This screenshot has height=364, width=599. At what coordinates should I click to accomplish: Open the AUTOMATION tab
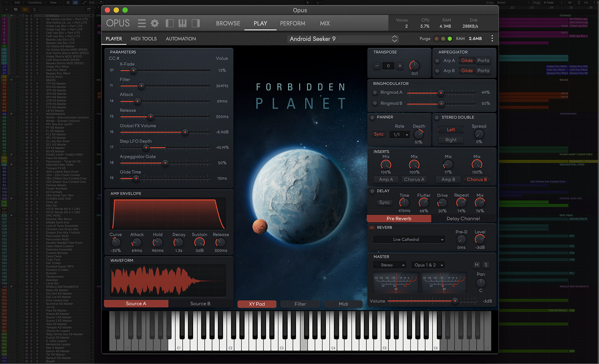click(x=181, y=39)
